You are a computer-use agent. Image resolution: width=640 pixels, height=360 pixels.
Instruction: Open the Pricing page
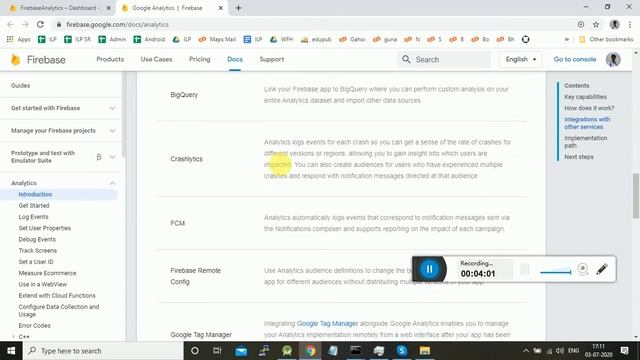[x=200, y=59]
